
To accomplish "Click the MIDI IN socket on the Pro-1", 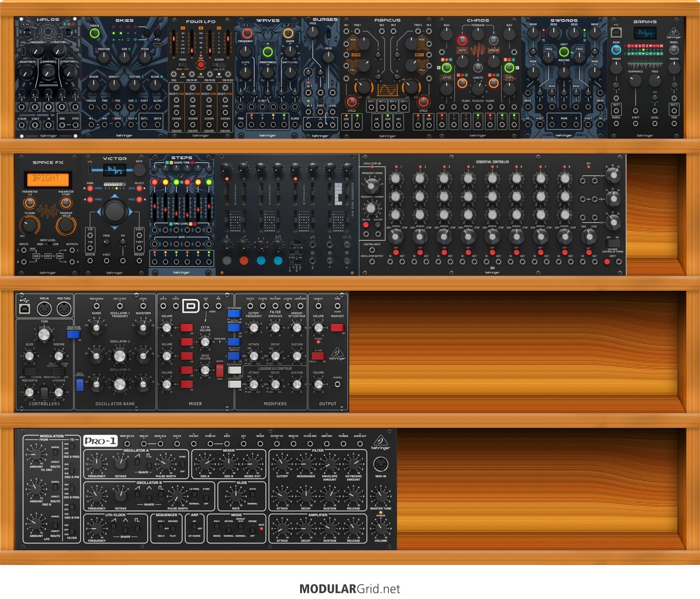I will [381, 464].
